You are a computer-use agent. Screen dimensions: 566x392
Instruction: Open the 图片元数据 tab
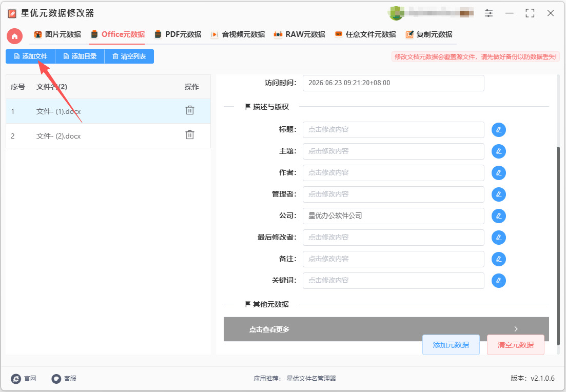pyautogui.click(x=58, y=35)
